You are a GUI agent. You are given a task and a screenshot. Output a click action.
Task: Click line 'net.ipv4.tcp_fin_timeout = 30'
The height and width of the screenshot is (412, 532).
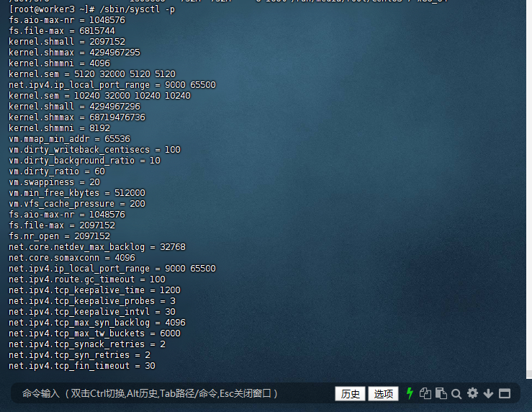coord(82,366)
